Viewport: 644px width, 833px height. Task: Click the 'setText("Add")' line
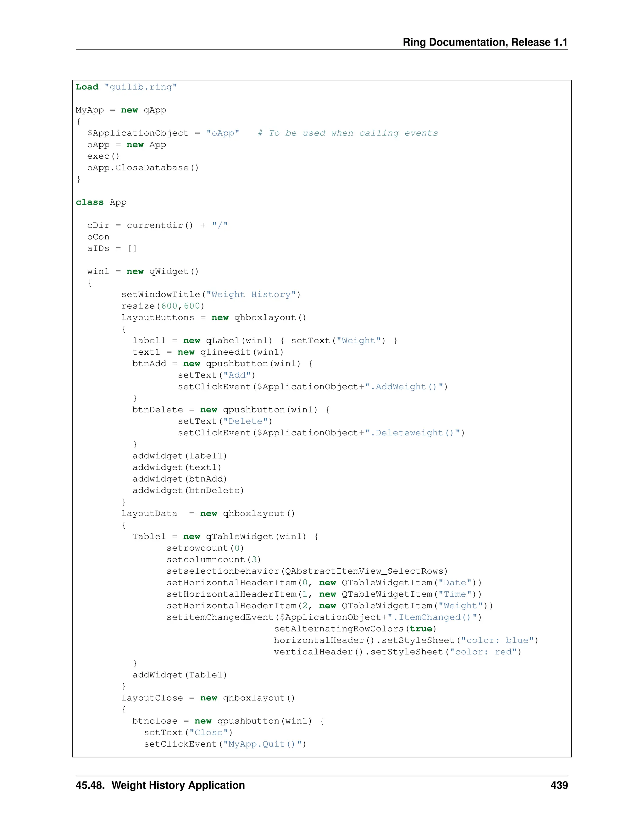pos(217,375)
